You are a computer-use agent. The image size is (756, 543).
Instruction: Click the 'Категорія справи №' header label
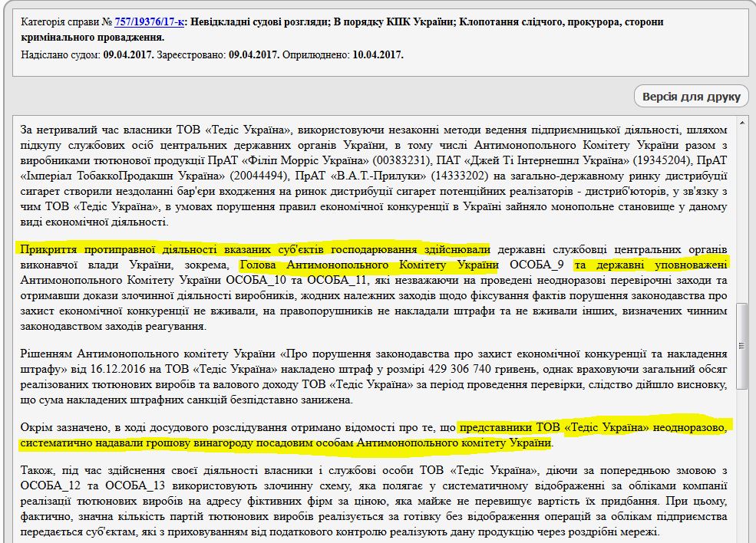[67, 21]
